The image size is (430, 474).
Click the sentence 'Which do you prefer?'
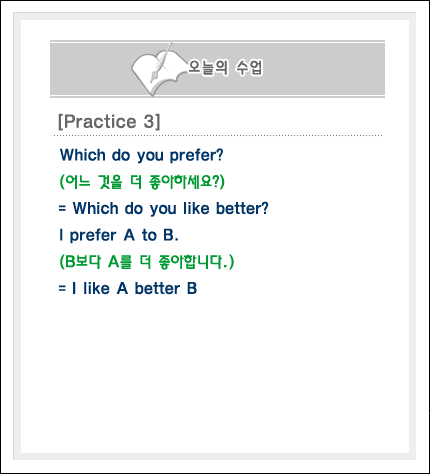[x=141, y=155]
